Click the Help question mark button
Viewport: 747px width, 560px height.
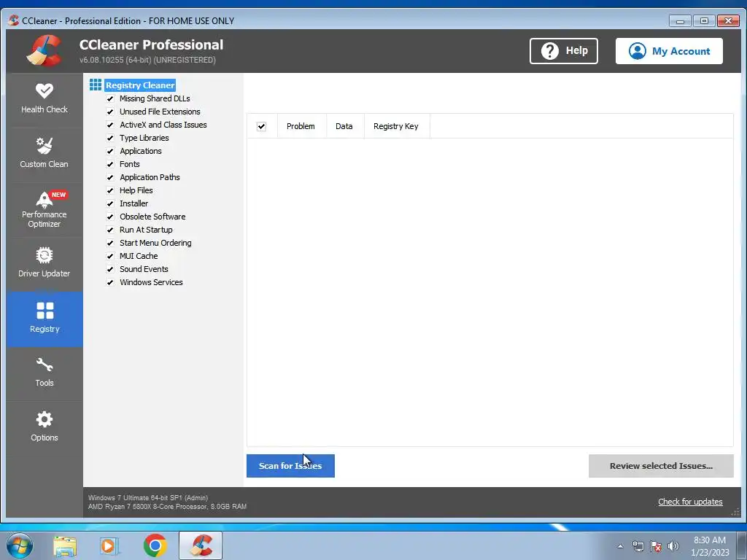click(x=564, y=51)
